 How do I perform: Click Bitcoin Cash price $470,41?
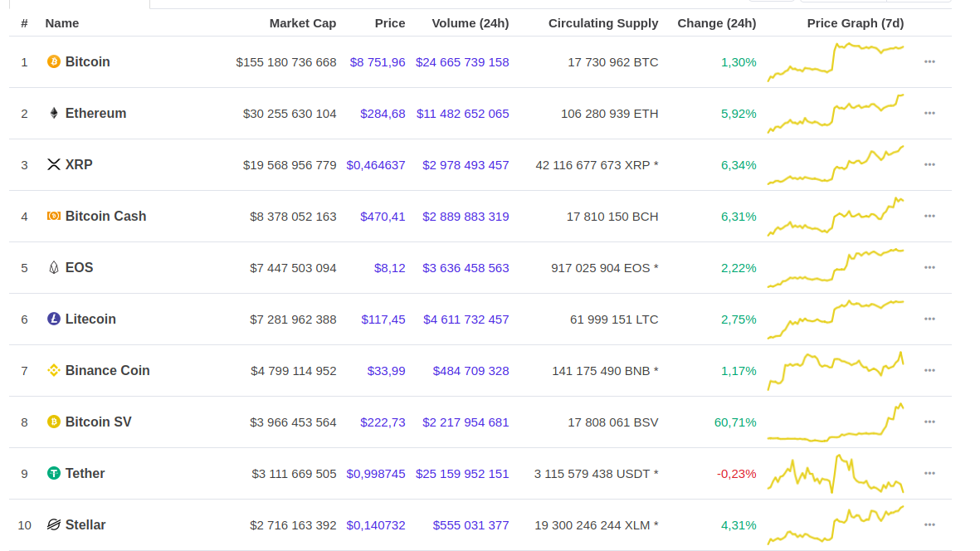pyautogui.click(x=383, y=217)
